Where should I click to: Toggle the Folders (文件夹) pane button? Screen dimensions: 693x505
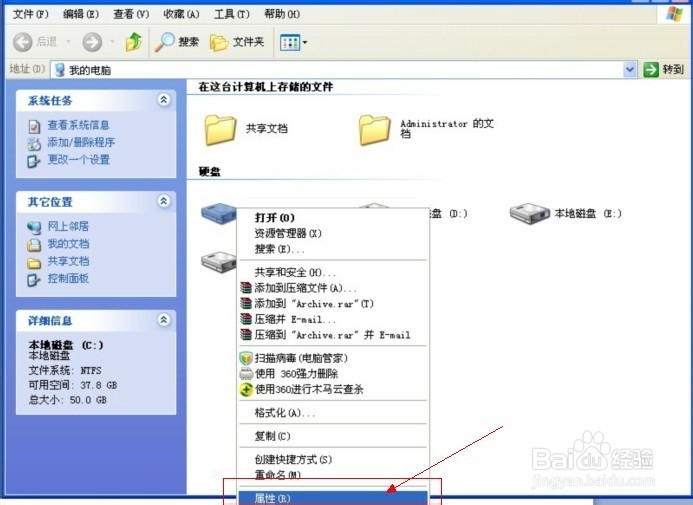pyautogui.click(x=237, y=42)
